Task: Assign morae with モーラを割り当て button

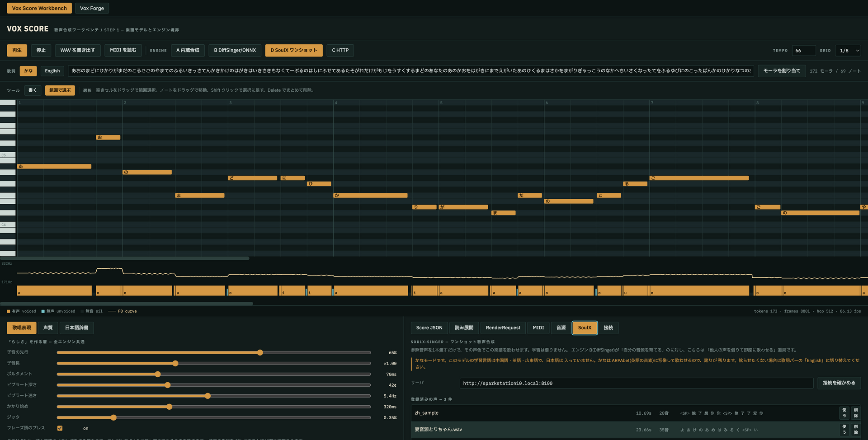Action: click(782, 71)
